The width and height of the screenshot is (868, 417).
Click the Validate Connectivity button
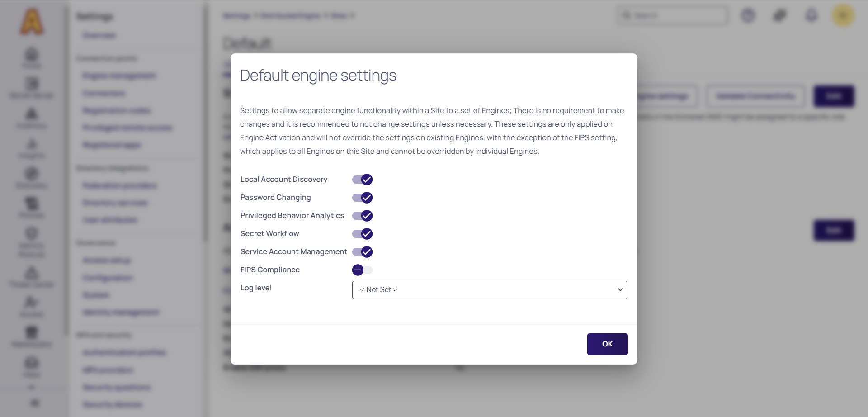755,96
